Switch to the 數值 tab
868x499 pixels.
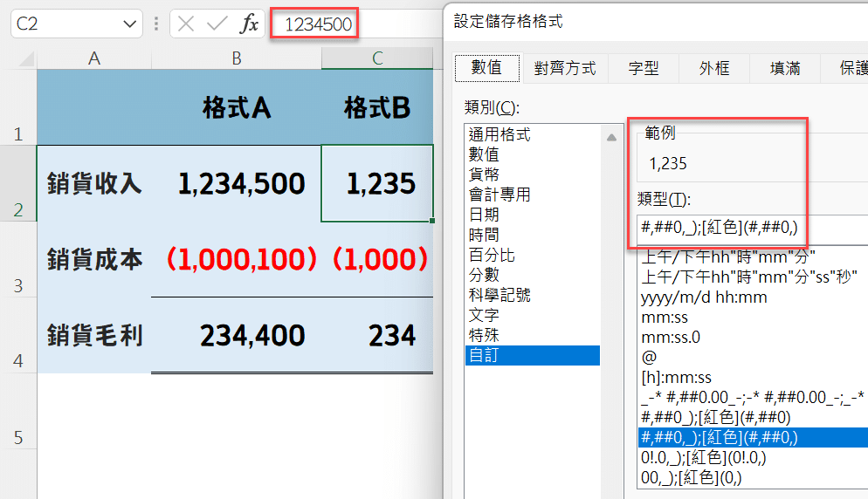tap(486, 67)
